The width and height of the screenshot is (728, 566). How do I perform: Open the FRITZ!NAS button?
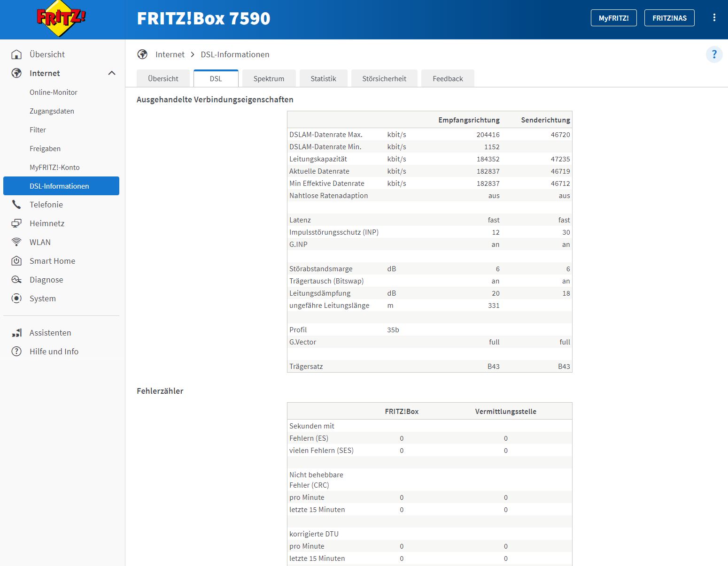pos(669,18)
